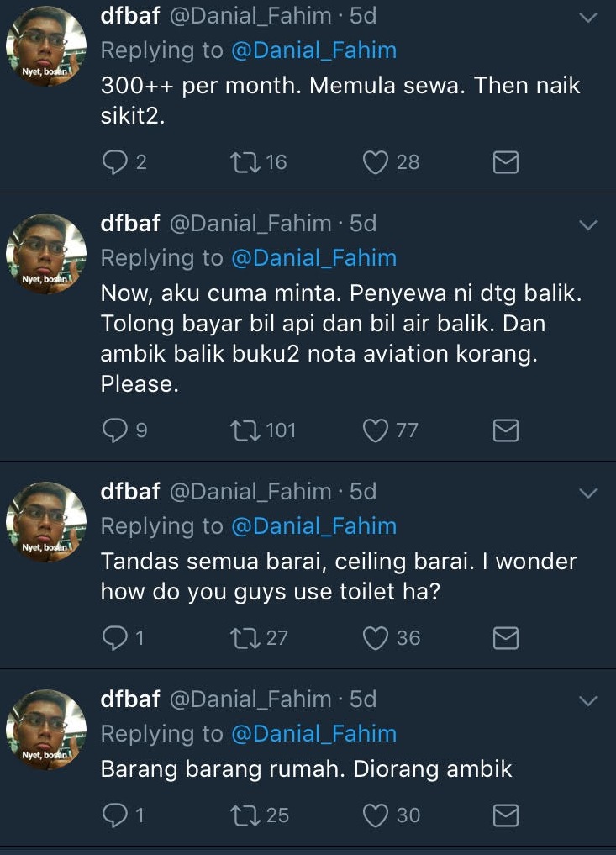The width and height of the screenshot is (616, 855).
Task: Share 'Barang barang rumah' tweet via message icon
Action: (505, 815)
